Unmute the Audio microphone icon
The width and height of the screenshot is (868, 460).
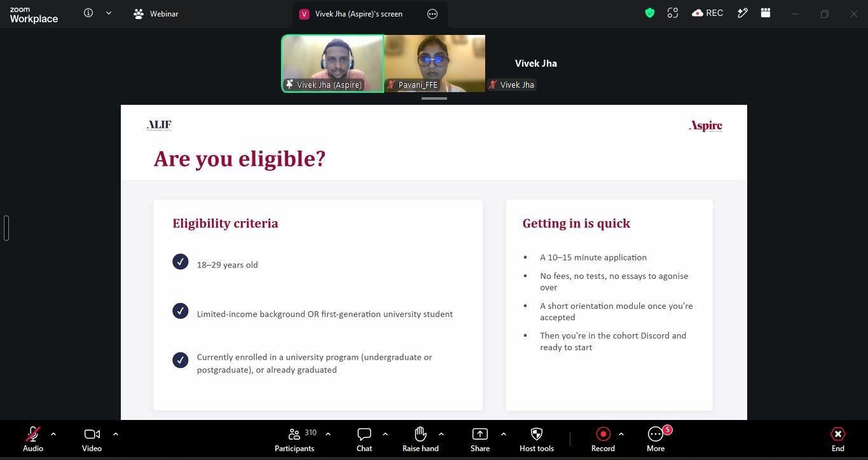pos(33,434)
